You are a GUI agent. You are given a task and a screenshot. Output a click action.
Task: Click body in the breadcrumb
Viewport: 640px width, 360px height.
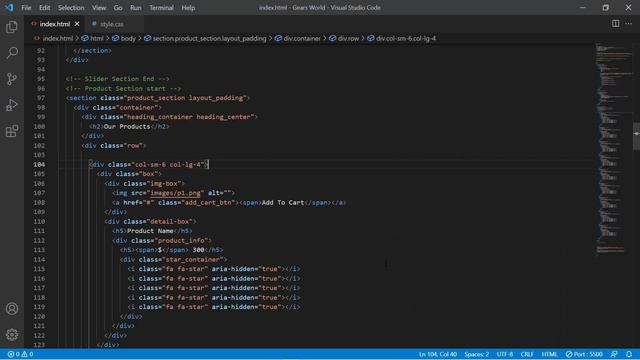pyautogui.click(x=128, y=38)
